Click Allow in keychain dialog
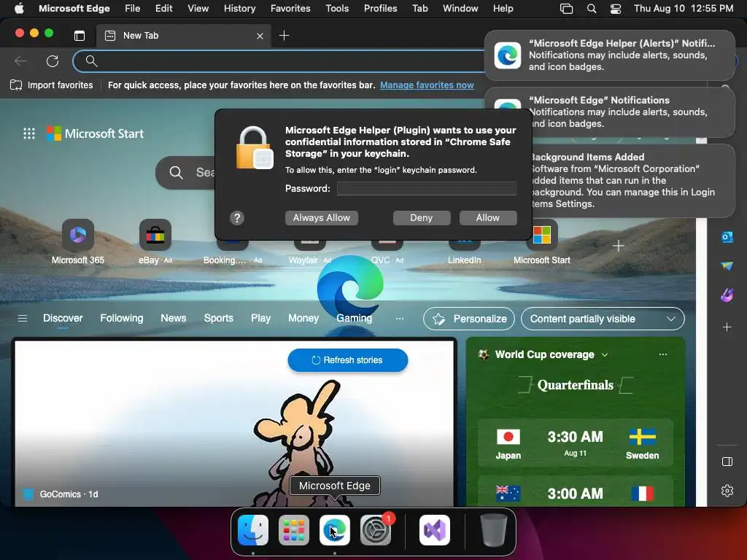The width and height of the screenshot is (747, 560). tap(488, 217)
